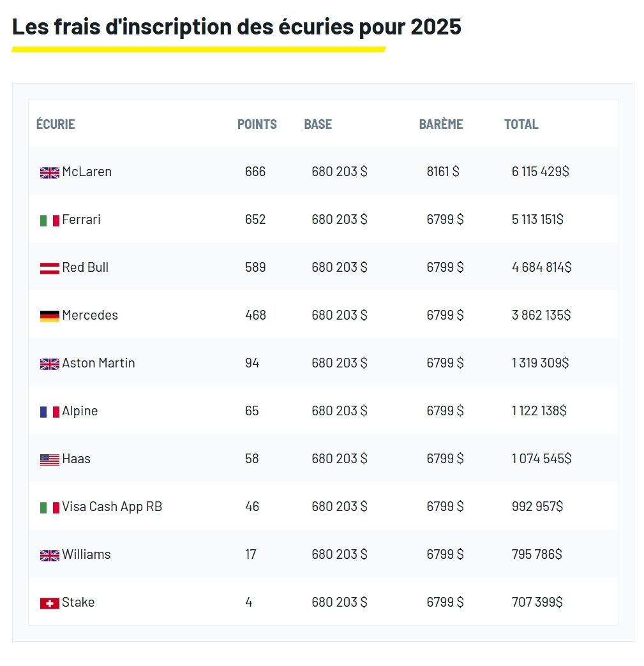
Task: Select the Aston Martin team name
Action: [x=98, y=363]
